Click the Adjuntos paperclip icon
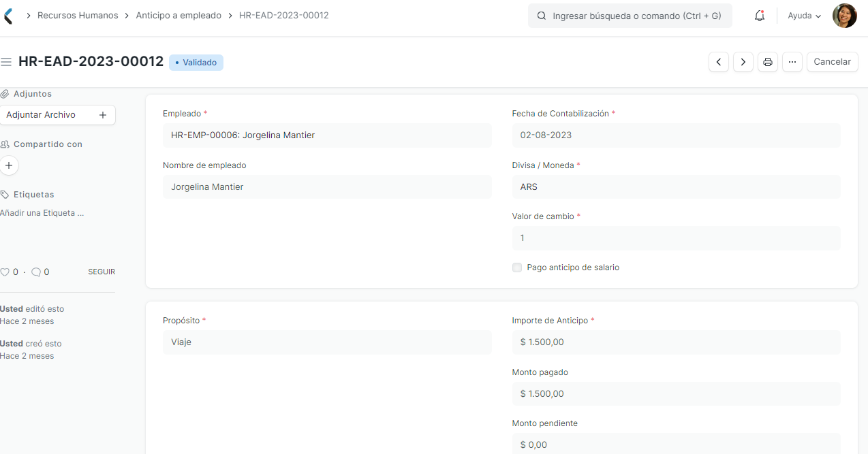The width and height of the screenshot is (868, 454). click(5, 94)
